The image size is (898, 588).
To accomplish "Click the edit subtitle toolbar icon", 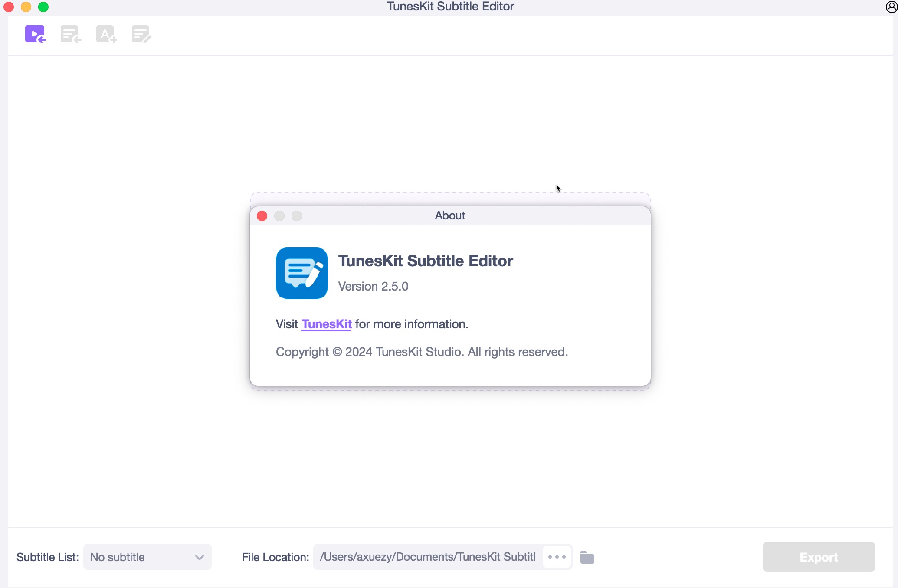I will (141, 34).
